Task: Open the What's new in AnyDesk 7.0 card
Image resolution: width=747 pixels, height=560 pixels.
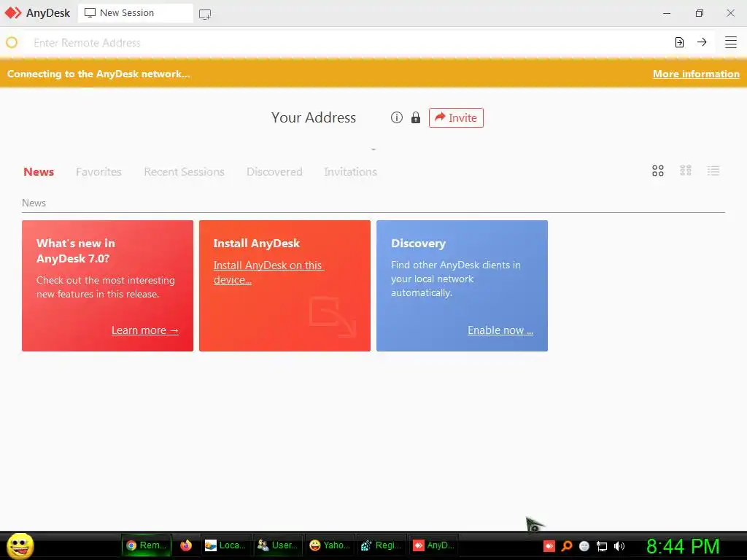Action: point(108,286)
